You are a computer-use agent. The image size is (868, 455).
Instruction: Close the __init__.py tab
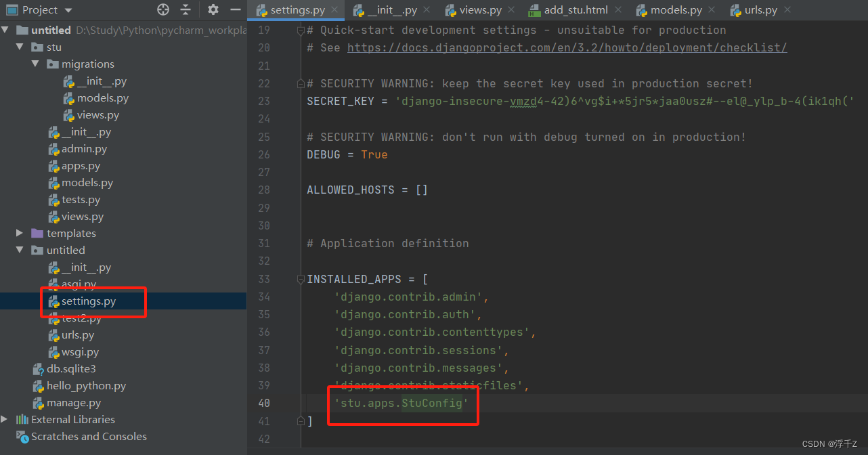[426, 10]
